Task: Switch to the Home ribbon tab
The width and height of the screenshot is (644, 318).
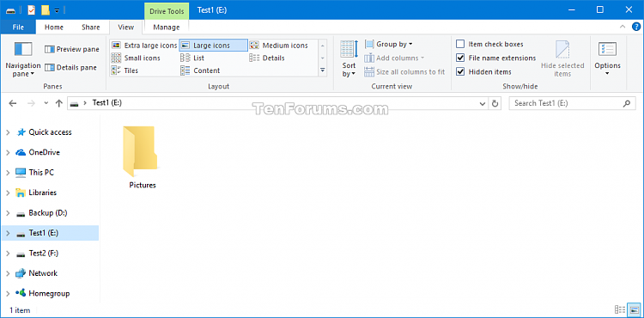Action: 54,28
